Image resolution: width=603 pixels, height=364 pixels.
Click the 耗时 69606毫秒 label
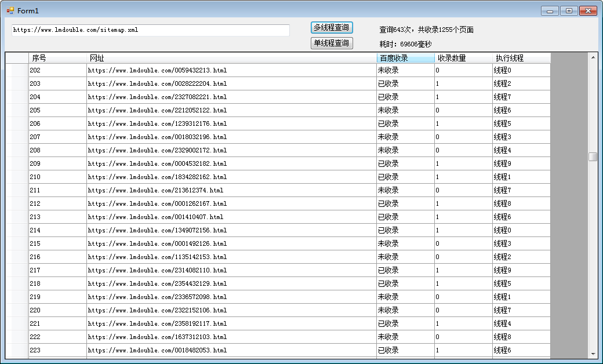point(405,44)
